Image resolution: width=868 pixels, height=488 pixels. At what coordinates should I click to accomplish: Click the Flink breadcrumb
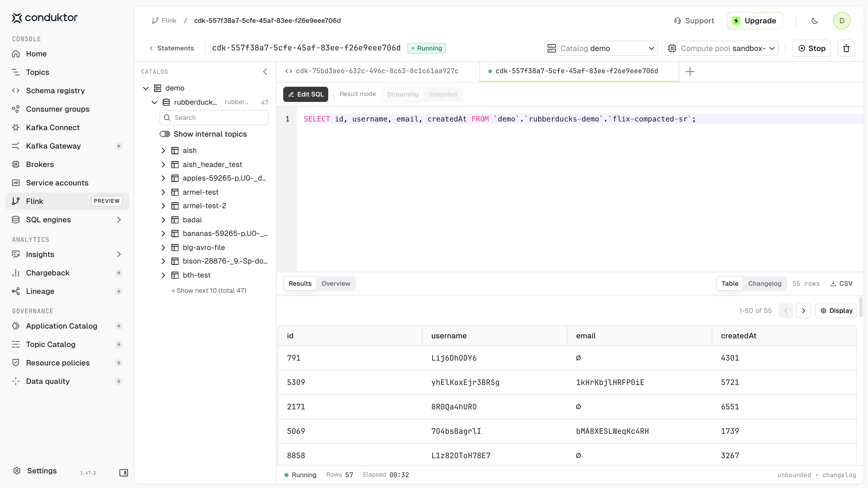[x=164, y=21]
